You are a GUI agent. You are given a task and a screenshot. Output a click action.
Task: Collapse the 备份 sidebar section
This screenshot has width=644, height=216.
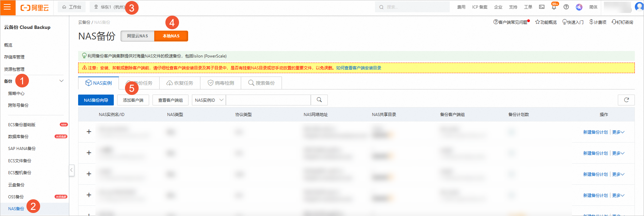[61, 81]
